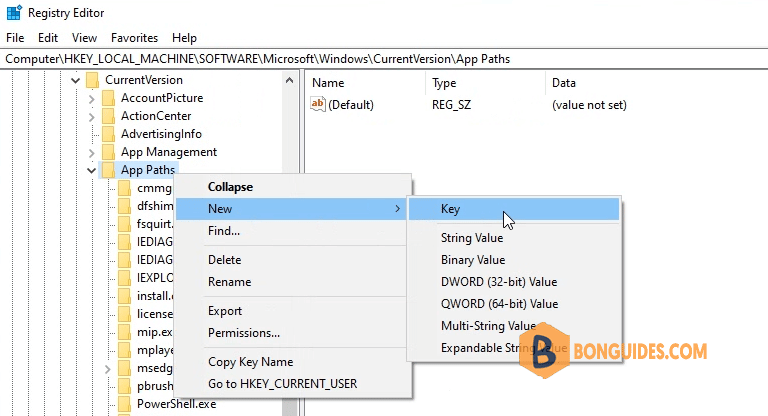Select QWORD (64-bit) Value in submenu

(514, 304)
